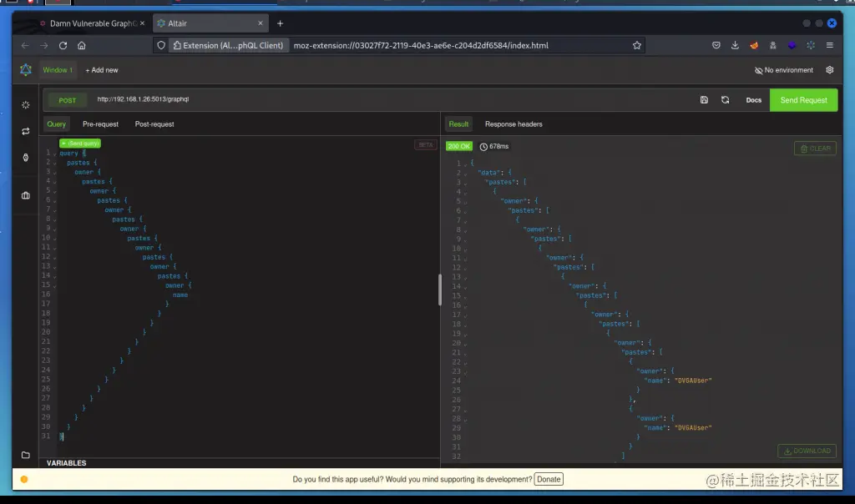Open the Pocket save icon

click(x=716, y=45)
